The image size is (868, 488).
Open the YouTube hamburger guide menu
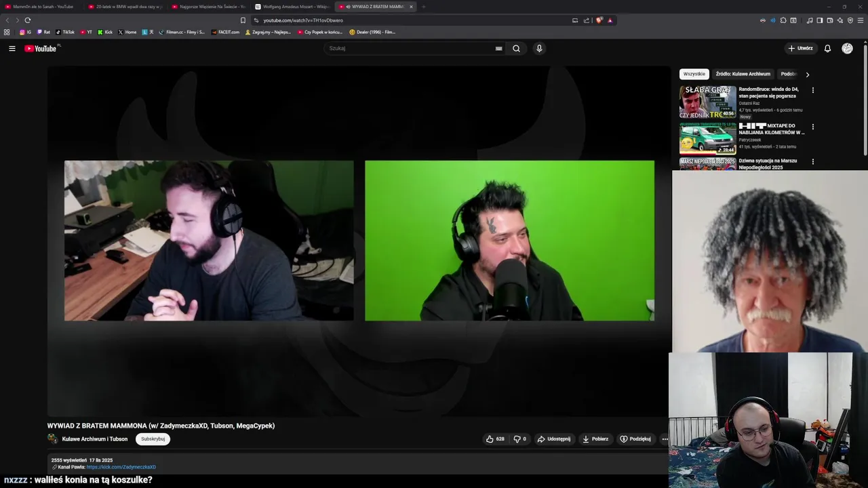[x=12, y=48]
